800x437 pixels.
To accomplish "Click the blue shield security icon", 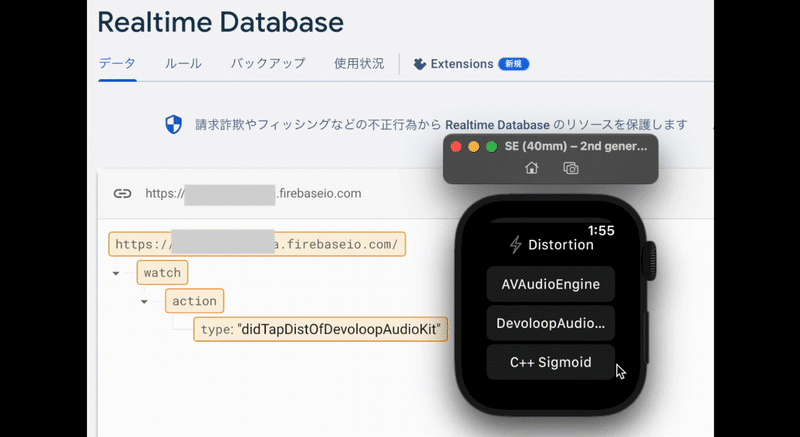I will [x=173, y=124].
